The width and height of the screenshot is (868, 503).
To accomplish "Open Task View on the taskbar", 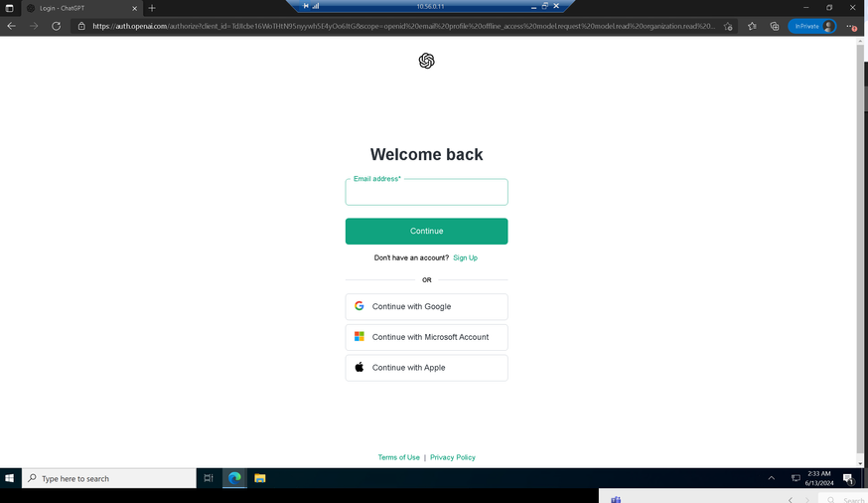I will point(209,478).
